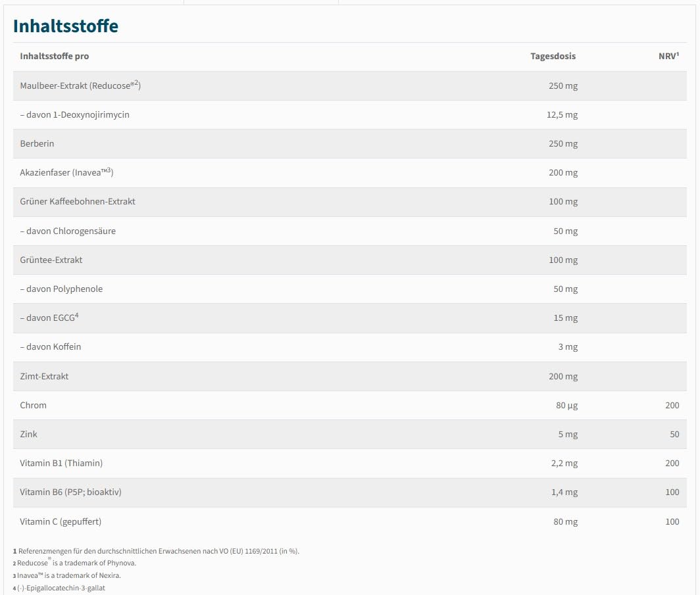The width and height of the screenshot is (700, 595).
Task: Select the Maulbeer-Extrakt (Reducose) row
Action: 349,85
